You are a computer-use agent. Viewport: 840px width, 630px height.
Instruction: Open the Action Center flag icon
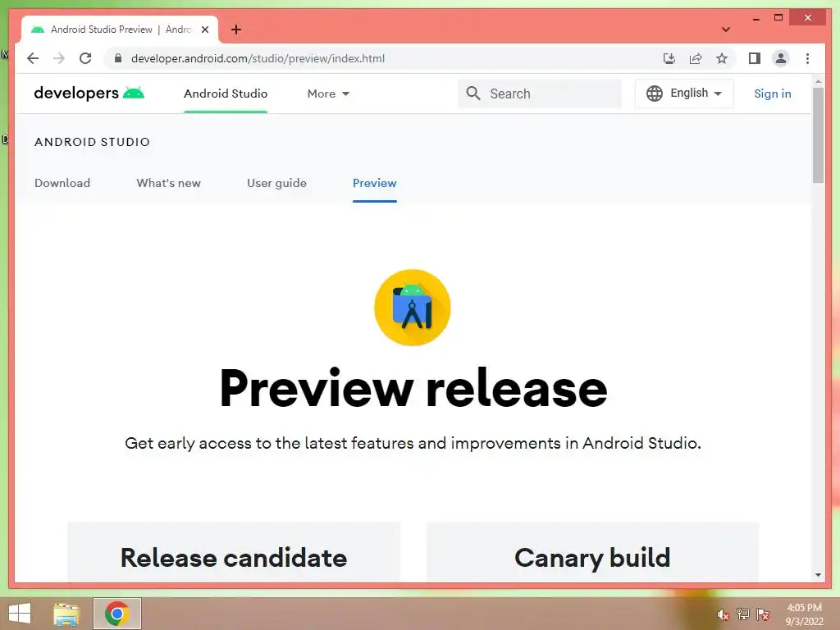click(x=763, y=614)
